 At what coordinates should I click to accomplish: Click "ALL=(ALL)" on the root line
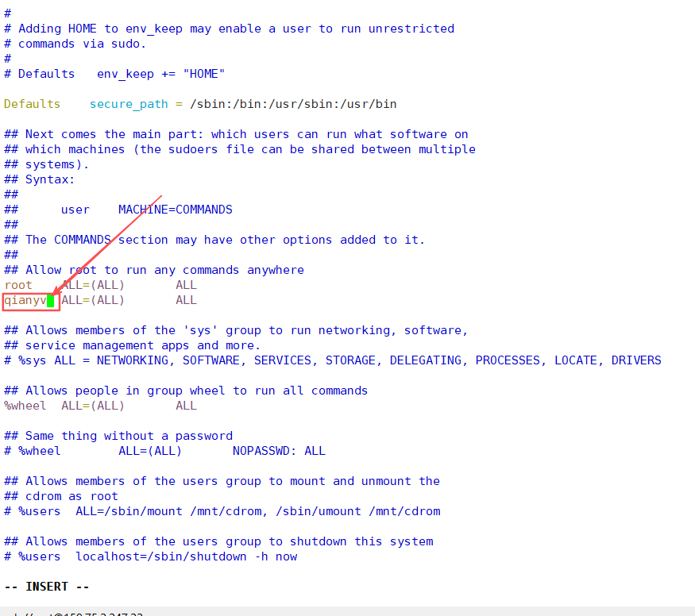93,285
